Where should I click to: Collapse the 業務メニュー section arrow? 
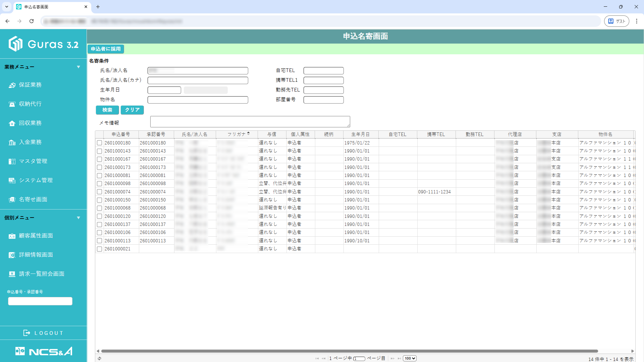tap(78, 67)
